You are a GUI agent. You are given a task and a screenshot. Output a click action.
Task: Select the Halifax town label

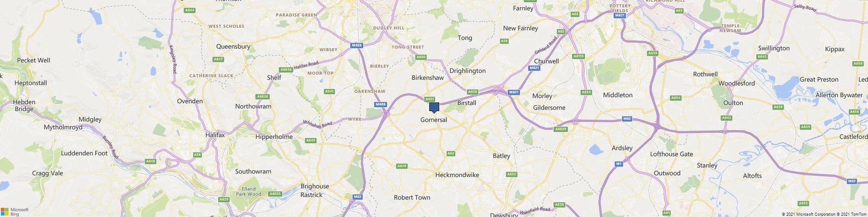(215, 135)
